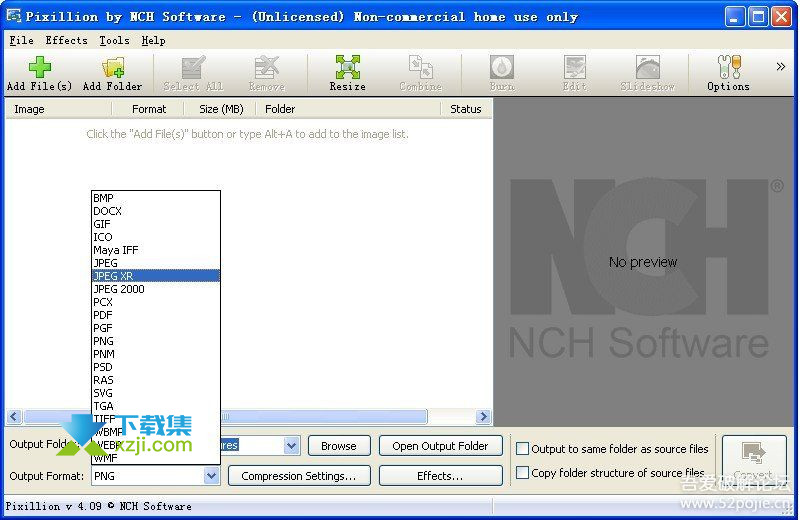Select TGA in the format list
800x520 pixels.
pyautogui.click(x=156, y=406)
